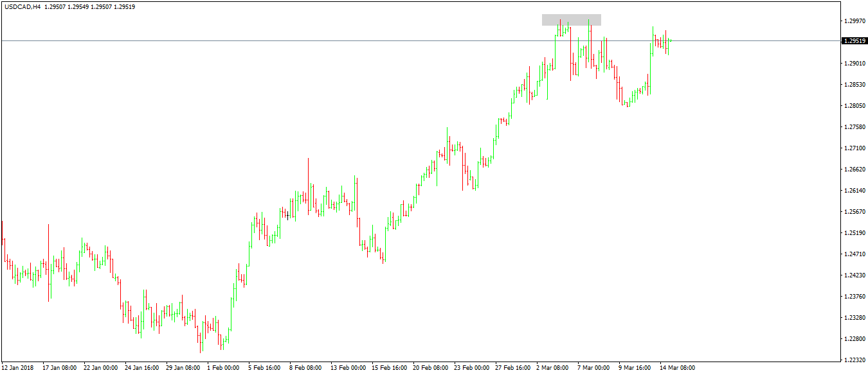Click the 15 Feb 16:00 time label
Screen dimensions: 868x375
[389, 368]
